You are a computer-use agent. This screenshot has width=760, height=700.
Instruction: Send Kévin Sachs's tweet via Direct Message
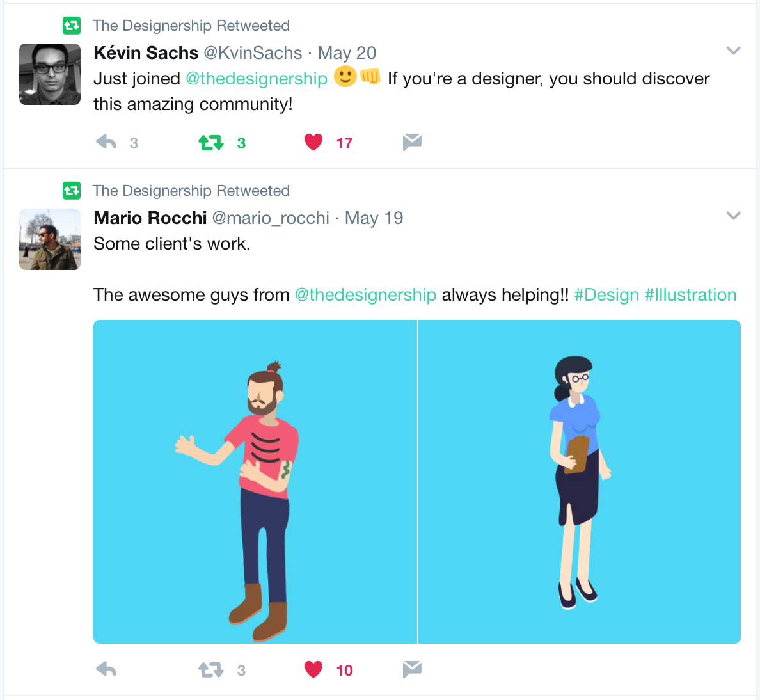click(x=412, y=142)
